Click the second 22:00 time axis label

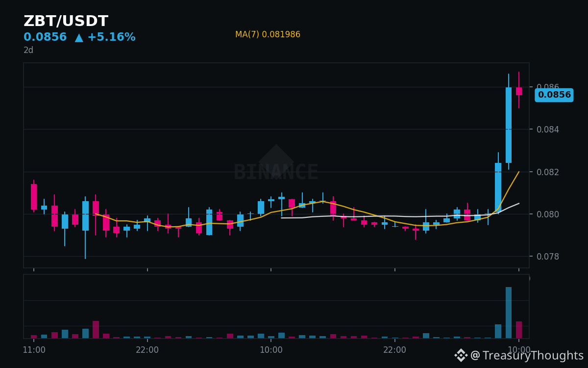coord(394,350)
